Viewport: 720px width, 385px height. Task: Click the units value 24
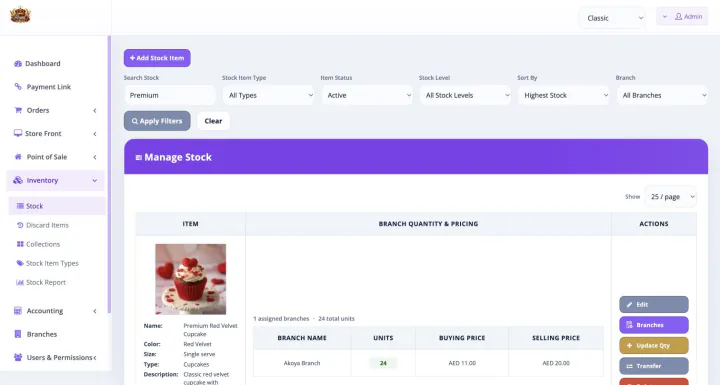(383, 363)
